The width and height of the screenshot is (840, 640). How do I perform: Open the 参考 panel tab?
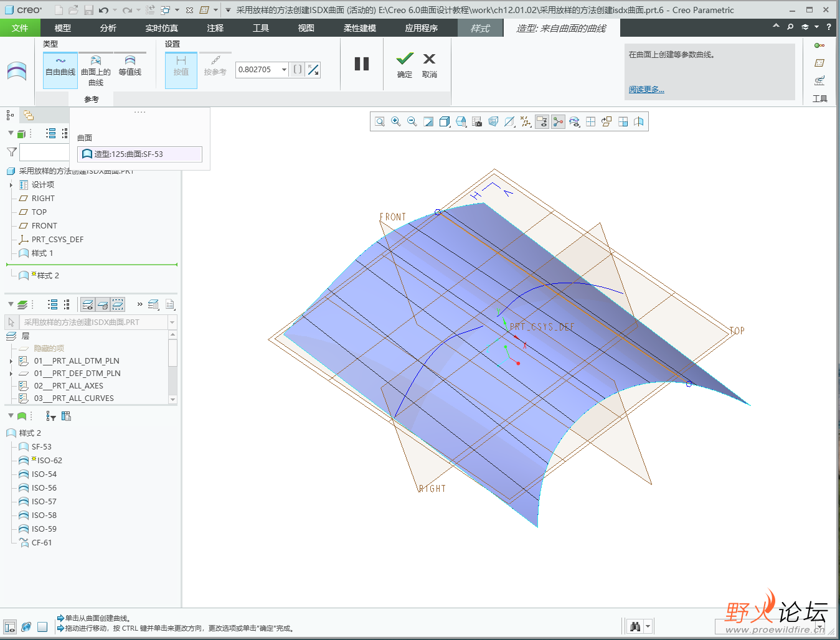[92, 100]
